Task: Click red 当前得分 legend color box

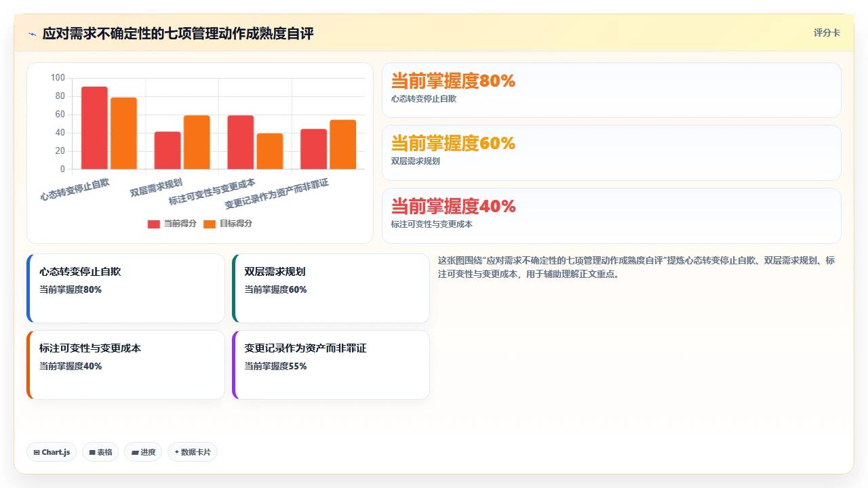Action: [x=154, y=224]
